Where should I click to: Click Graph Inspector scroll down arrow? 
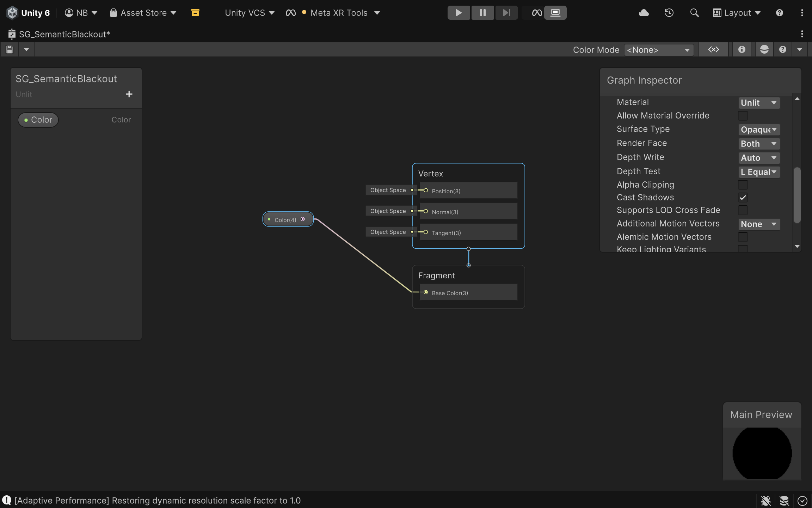point(797,246)
